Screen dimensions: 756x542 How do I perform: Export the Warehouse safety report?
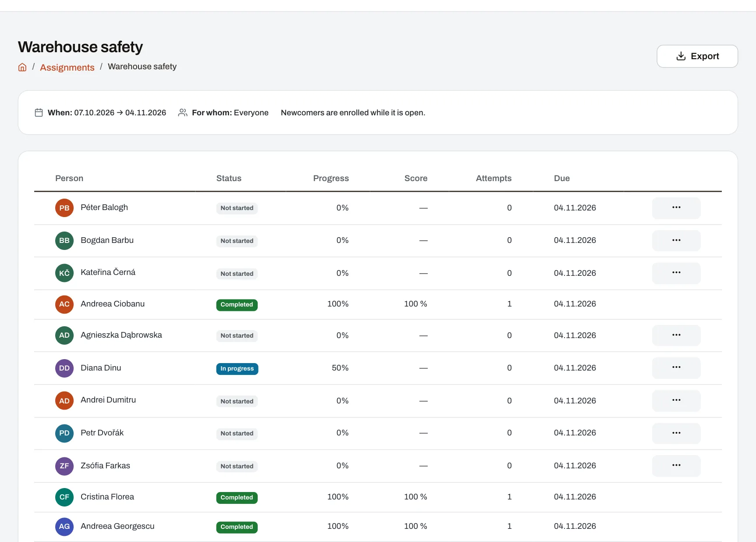tap(697, 56)
